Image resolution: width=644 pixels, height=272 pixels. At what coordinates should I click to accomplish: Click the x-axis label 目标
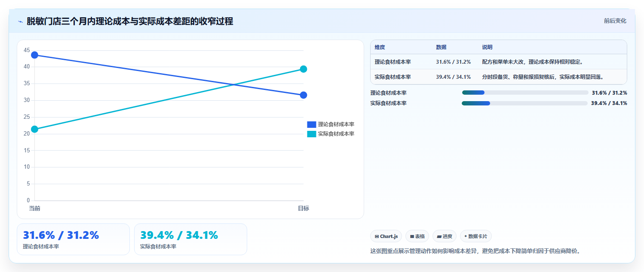[304, 208]
